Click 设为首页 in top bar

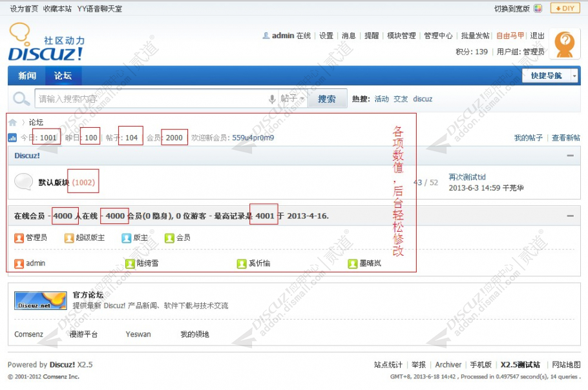[x=24, y=8]
